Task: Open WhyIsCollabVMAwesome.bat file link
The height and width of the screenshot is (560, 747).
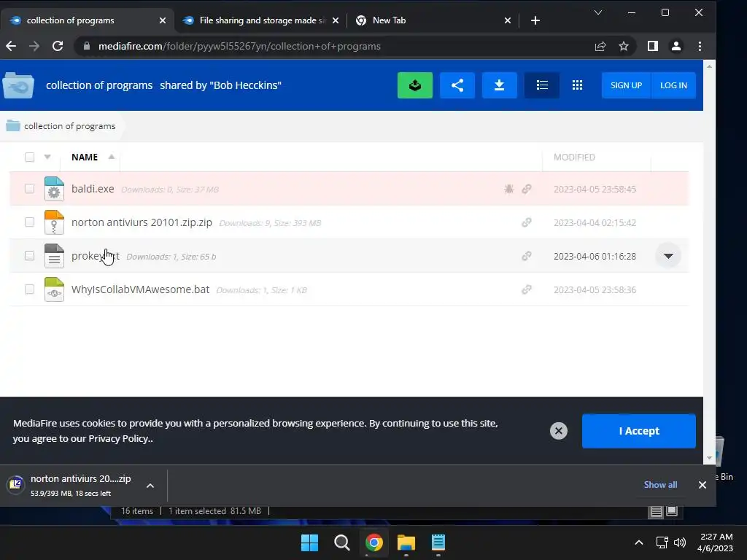Action: (x=141, y=289)
